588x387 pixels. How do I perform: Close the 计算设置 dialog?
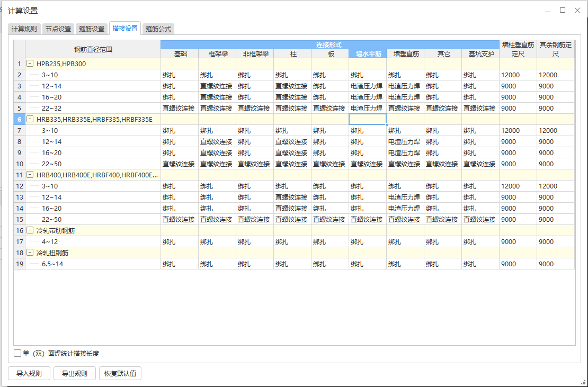pyautogui.click(x=577, y=11)
